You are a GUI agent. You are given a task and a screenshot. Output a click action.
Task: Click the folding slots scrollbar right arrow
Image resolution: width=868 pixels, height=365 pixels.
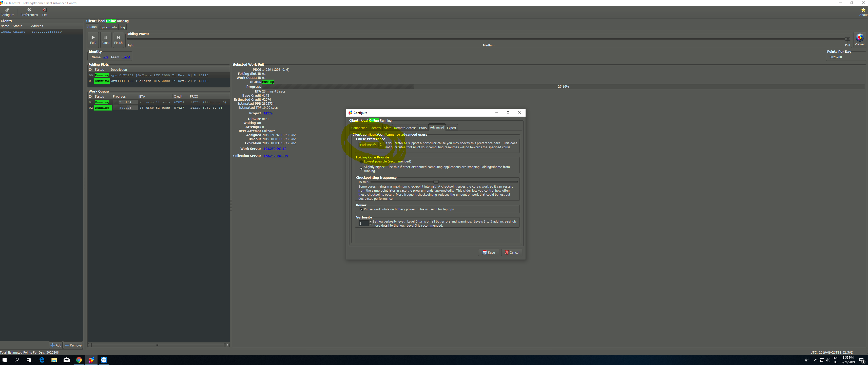tap(228, 345)
